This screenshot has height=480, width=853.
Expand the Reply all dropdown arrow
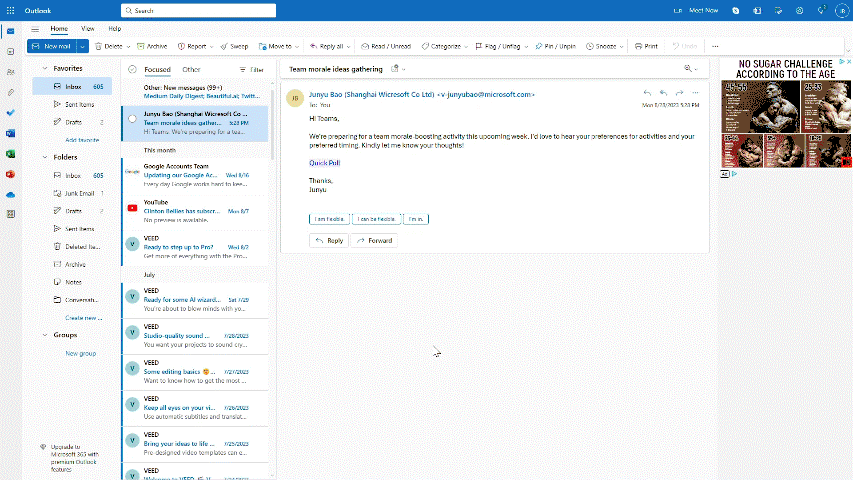[348, 47]
